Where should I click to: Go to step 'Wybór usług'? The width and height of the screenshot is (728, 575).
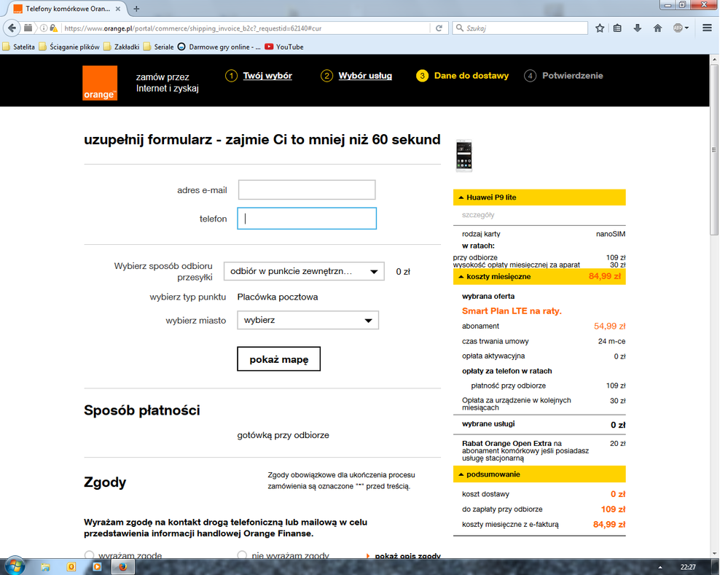tap(364, 76)
